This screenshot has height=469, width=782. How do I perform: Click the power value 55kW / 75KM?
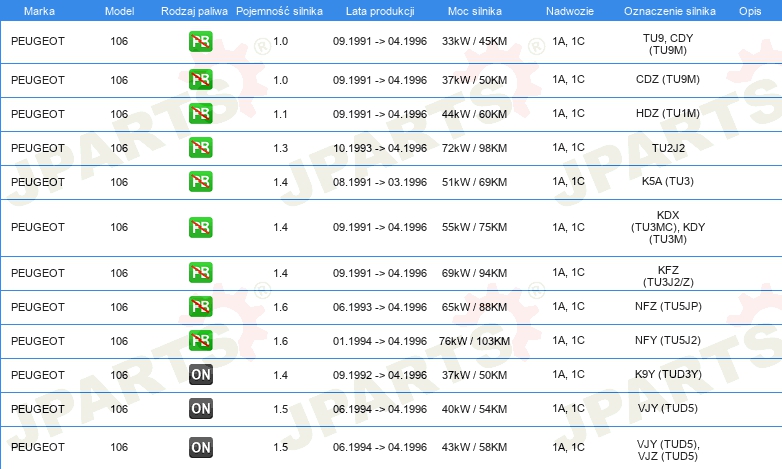pos(474,227)
